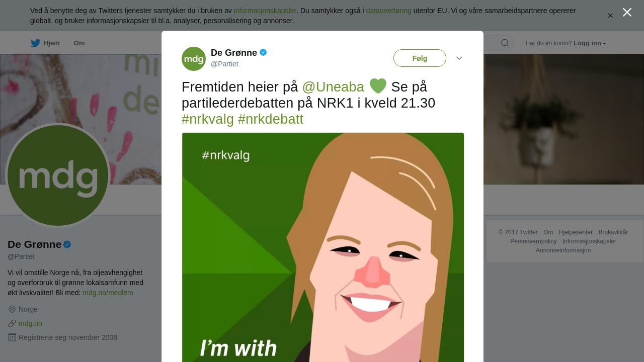The image size is (644, 362).
Task: Open informasjonskapsler link in cookie banner
Action: 265,11
